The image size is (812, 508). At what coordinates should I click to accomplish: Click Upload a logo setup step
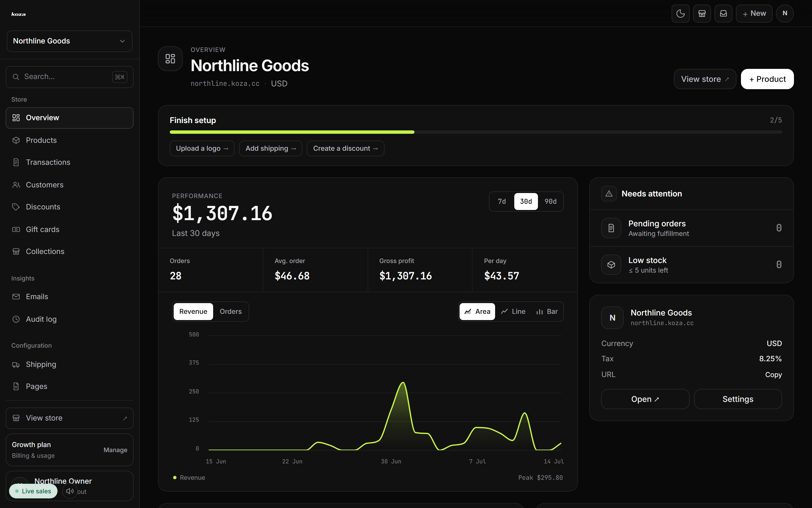point(202,148)
